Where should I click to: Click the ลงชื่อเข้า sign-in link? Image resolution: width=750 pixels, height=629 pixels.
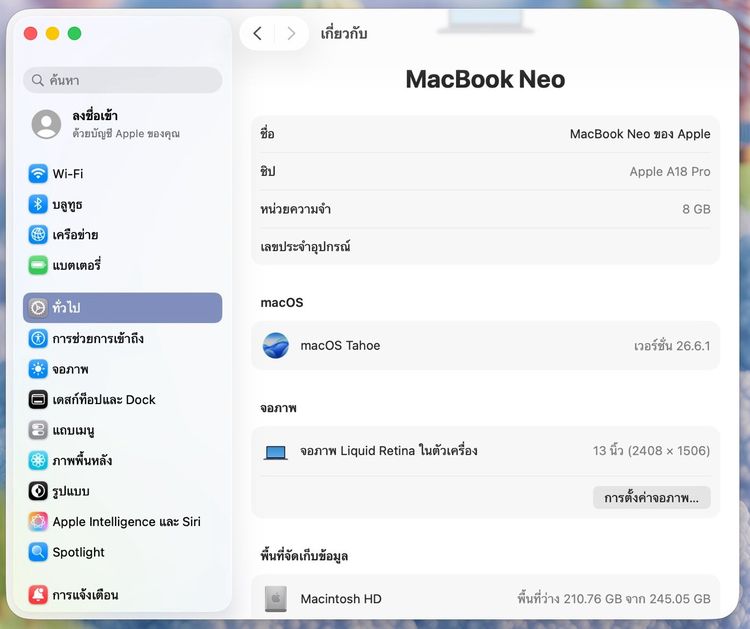pyautogui.click(x=95, y=116)
